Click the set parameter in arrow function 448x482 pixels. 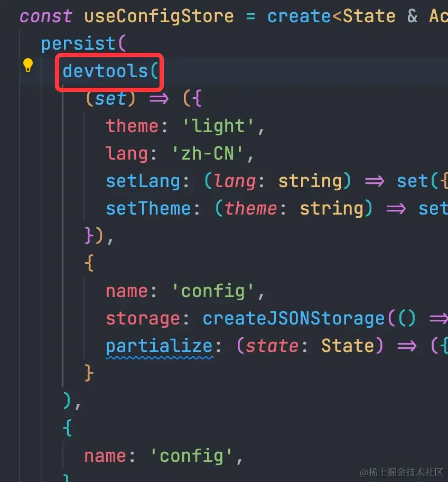(x=110, y=99)
